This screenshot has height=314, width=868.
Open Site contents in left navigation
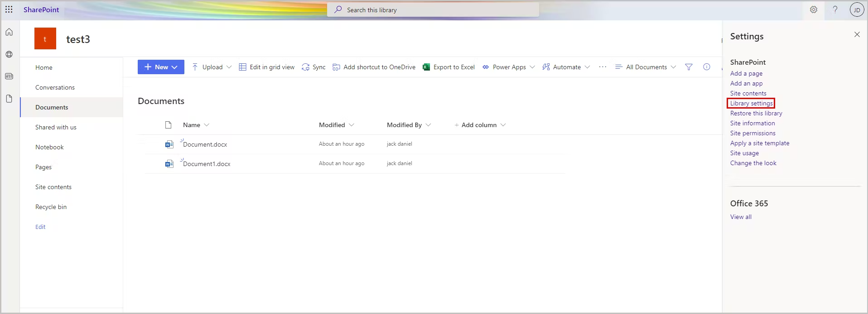click(x=53, y=187)
